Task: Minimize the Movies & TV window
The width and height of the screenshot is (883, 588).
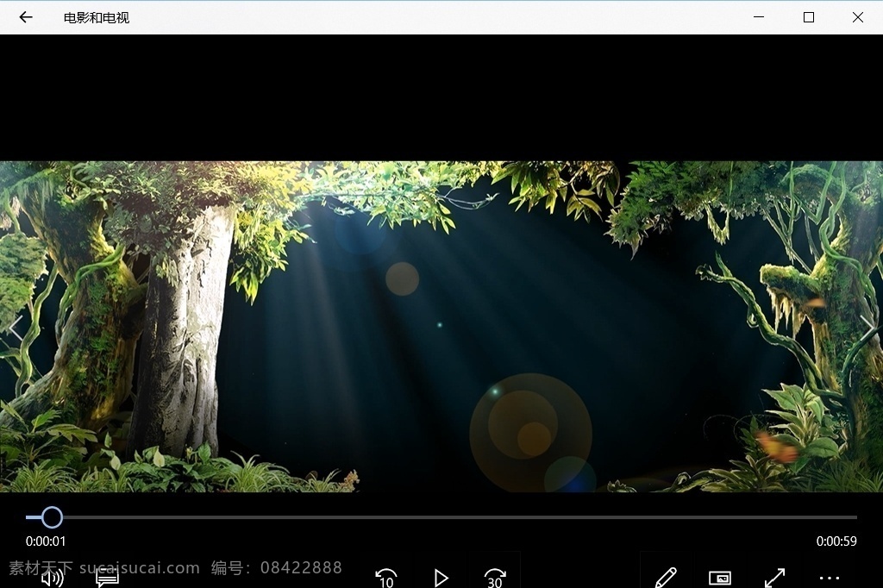Action: tap(759, 17)
